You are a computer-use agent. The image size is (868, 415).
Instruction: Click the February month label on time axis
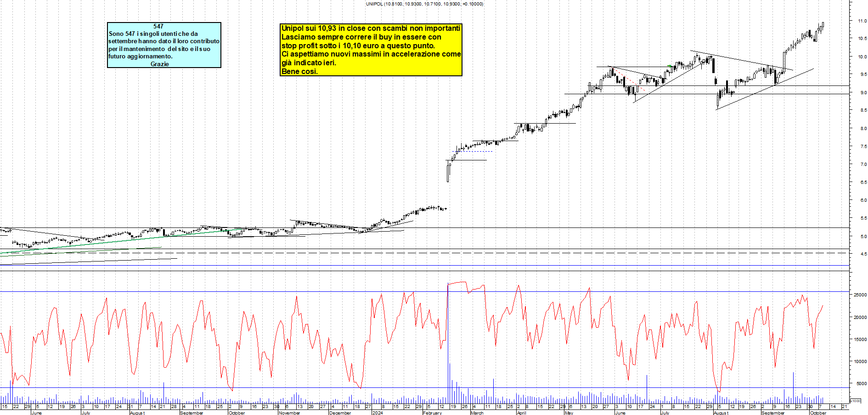pos(433,413)
